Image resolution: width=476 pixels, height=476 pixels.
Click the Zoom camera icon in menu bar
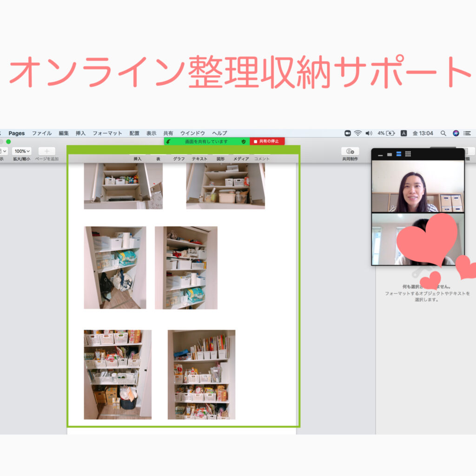click(347, 133)
